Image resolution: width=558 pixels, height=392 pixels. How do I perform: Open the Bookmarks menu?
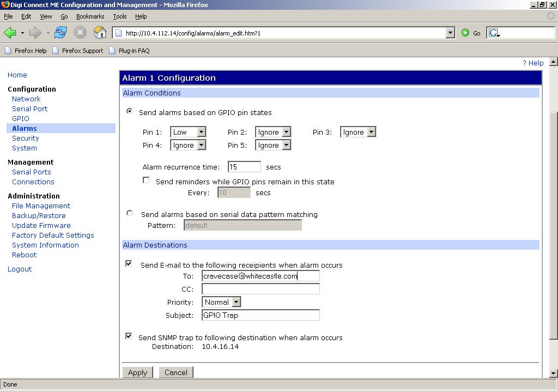(90, 16)
